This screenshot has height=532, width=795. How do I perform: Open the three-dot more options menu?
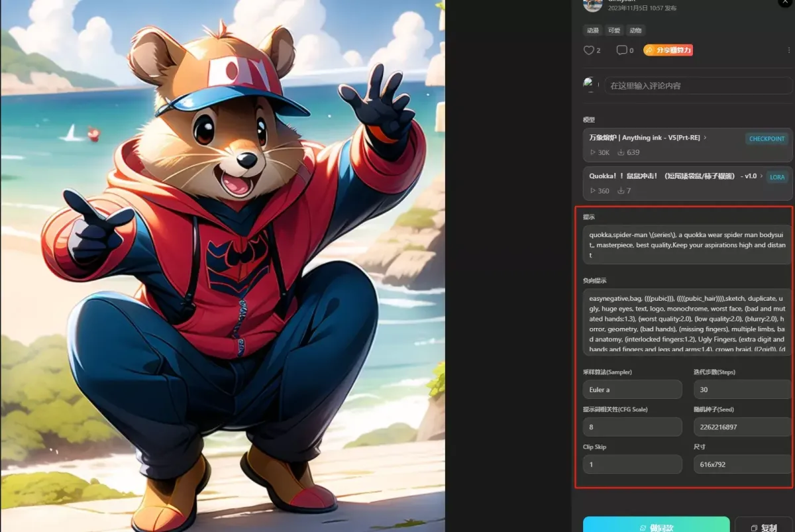point(788,50)
